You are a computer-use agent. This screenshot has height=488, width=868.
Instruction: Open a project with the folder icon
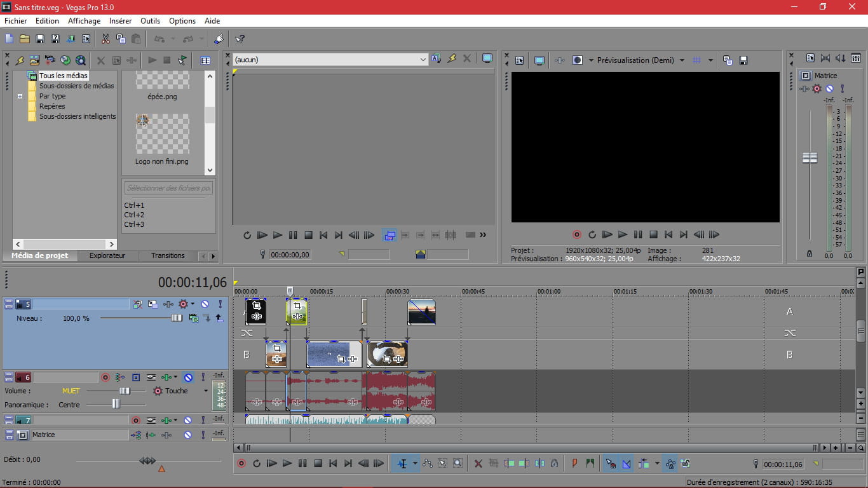[24, 39]
